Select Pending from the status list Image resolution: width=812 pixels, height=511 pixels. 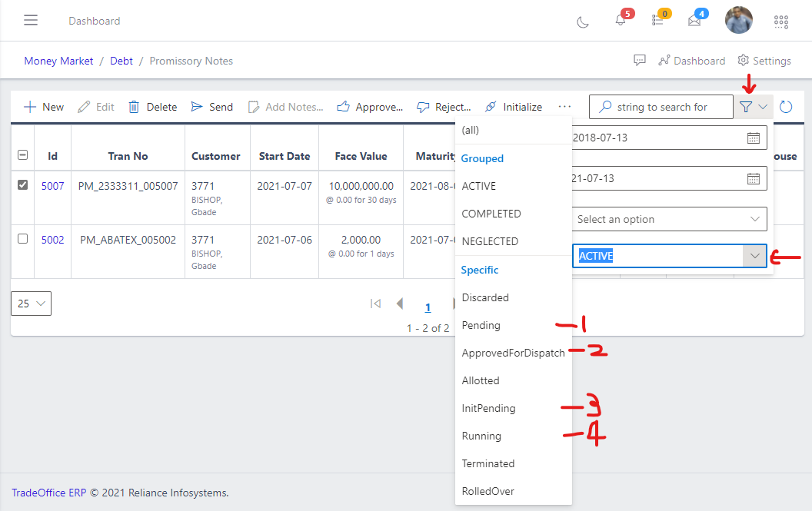481,325
